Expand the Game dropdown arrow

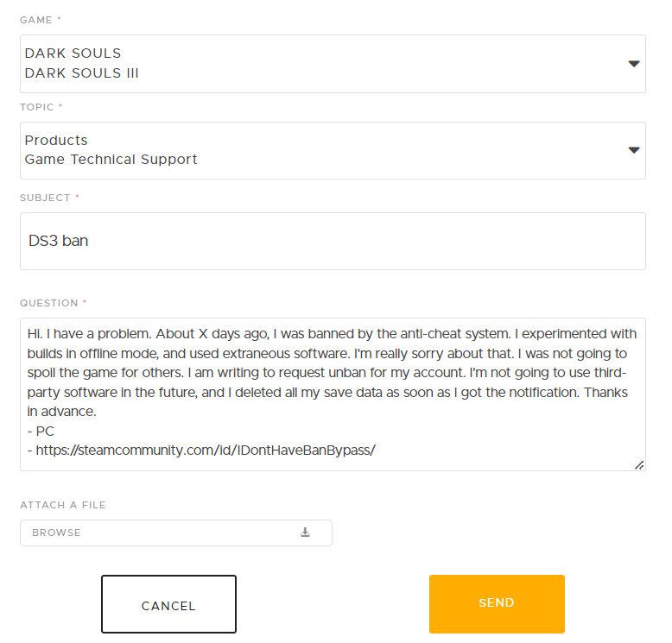pyautogui.click(x=633, y=64)
